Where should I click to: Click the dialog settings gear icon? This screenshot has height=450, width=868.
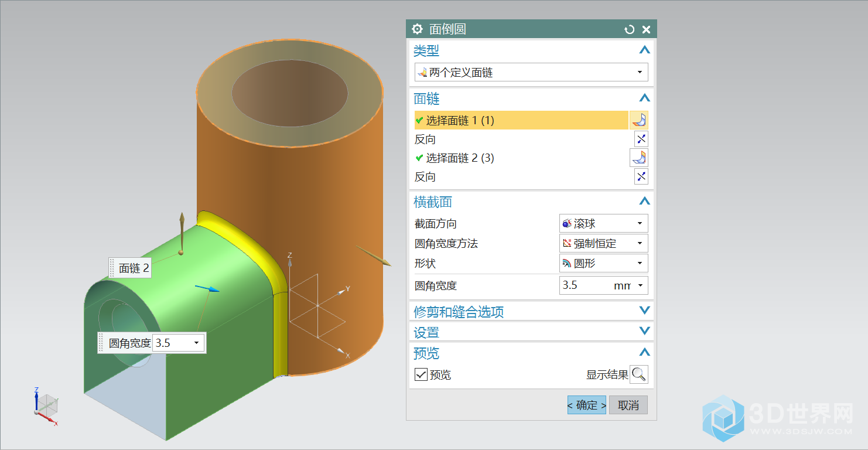(x=417, y=29)
